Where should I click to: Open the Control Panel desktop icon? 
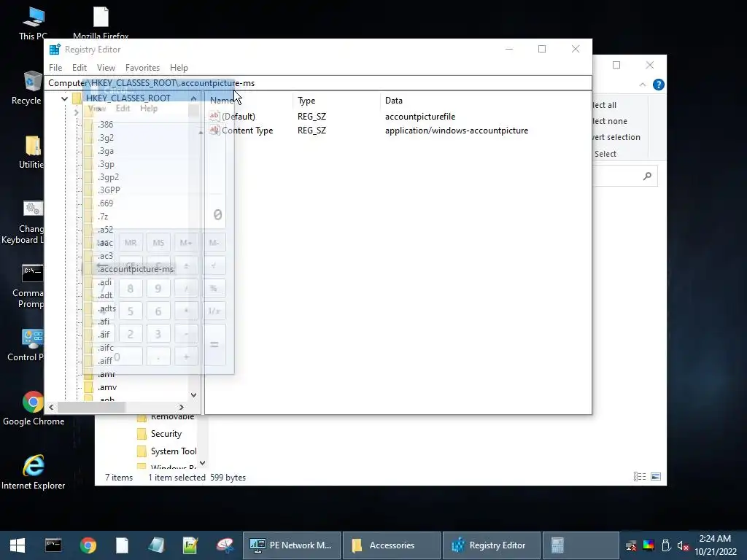[x=27, y=345]
